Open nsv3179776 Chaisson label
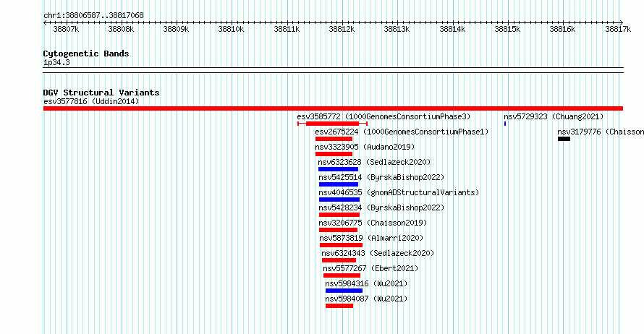 [601, 132]
